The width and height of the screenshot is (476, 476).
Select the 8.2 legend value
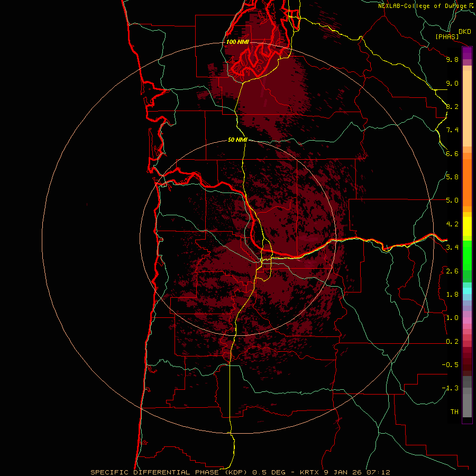452,106
